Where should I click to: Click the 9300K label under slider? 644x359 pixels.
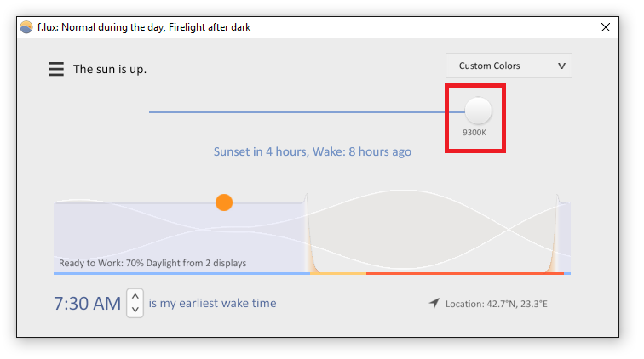pyautogui.click(x=474, y=133)
